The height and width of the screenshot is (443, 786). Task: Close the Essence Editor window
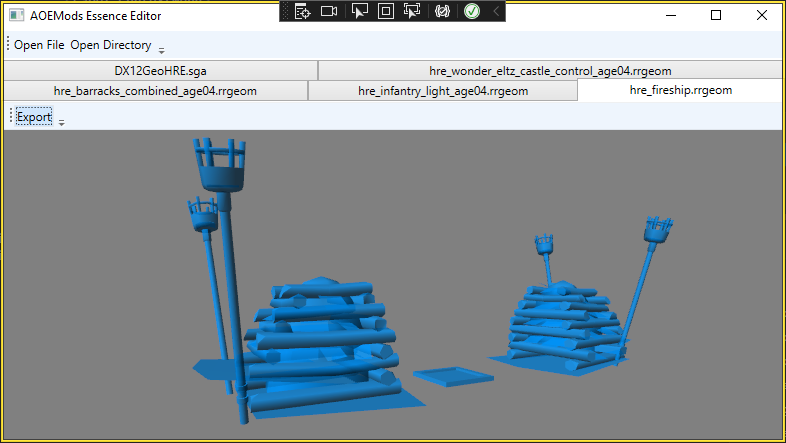click(761, 15)
